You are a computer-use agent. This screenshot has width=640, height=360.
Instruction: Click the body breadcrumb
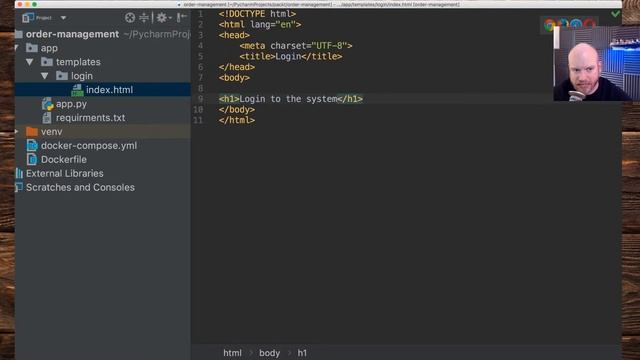click(x=269, y=353)
